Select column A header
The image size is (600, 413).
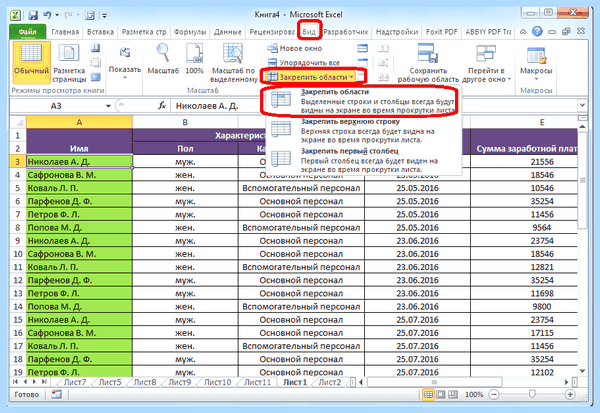coord(79,122)
